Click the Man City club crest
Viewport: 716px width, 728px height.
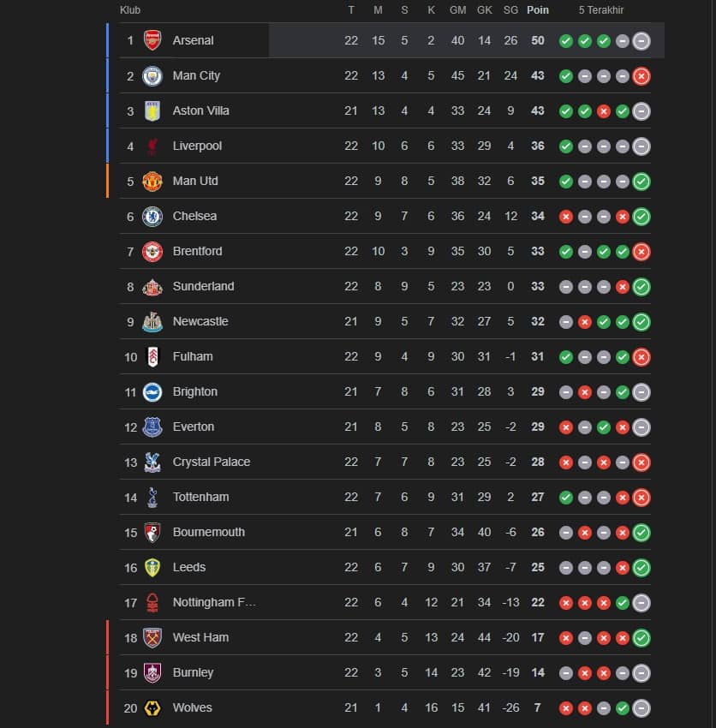click(152, 75)
